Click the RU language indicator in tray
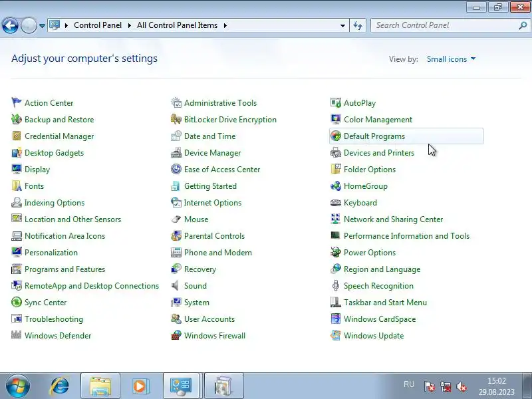 click(409, 384)
